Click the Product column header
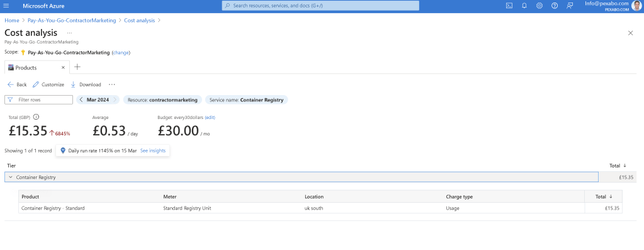This screenshot has width=644, height=250. [x=30, y=196]
